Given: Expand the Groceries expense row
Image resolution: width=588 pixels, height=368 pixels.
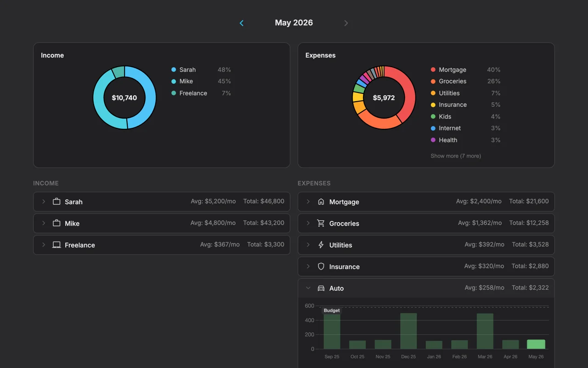Looking at the screenshot, I should (308, 223).
